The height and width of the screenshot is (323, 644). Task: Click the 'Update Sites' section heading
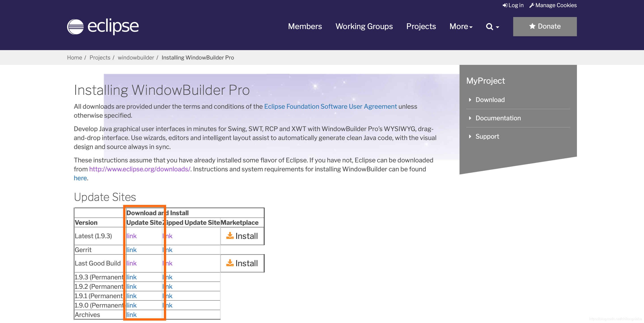click(x=105, y=197)
